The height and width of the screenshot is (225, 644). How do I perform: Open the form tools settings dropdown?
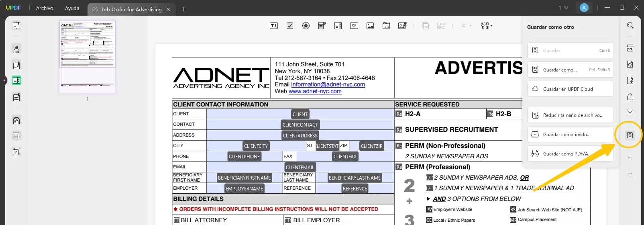coord(487,26)
